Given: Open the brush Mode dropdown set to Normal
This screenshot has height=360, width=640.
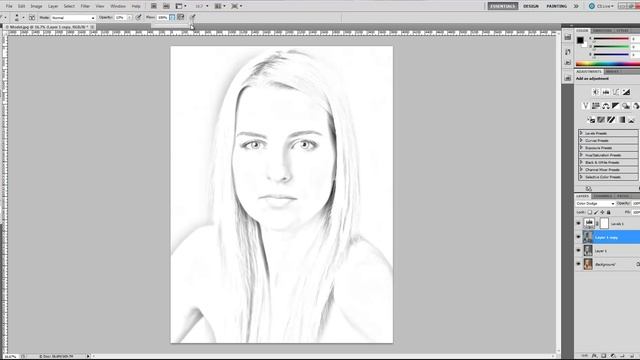Looking at the screenshot, I should [x=73, y=18].
